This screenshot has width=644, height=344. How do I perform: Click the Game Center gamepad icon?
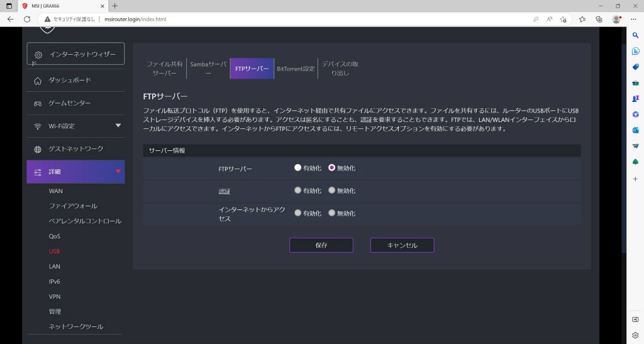(38, 103)
